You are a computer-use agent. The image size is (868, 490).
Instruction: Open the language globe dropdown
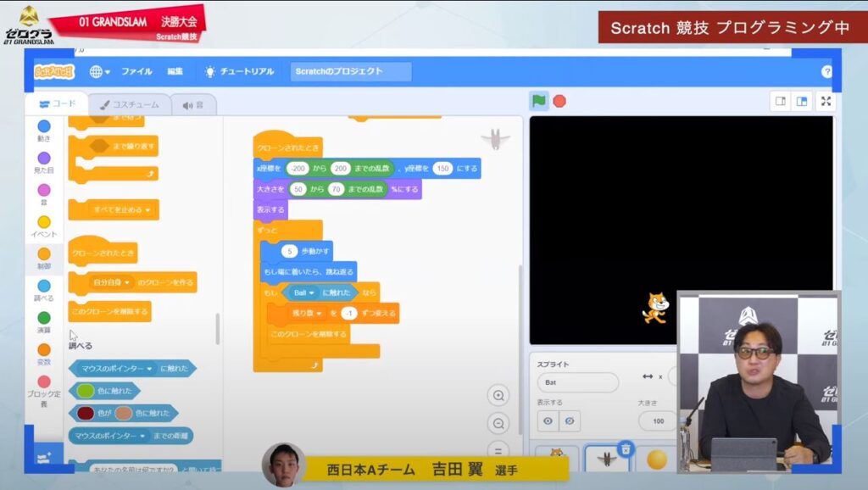(99, 72)
